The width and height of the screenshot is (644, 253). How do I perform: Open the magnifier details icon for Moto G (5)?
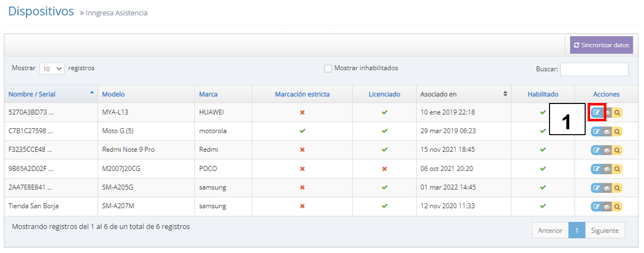coord(617,132)
